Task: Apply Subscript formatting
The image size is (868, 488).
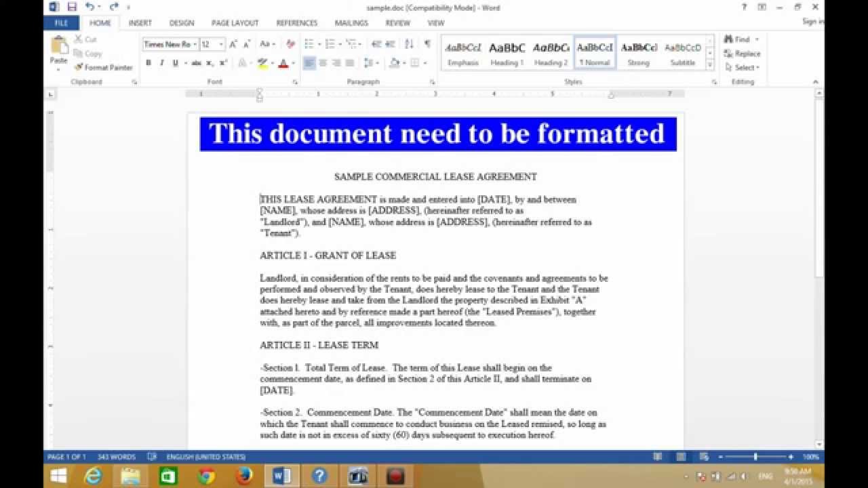Action: point(210,63)
